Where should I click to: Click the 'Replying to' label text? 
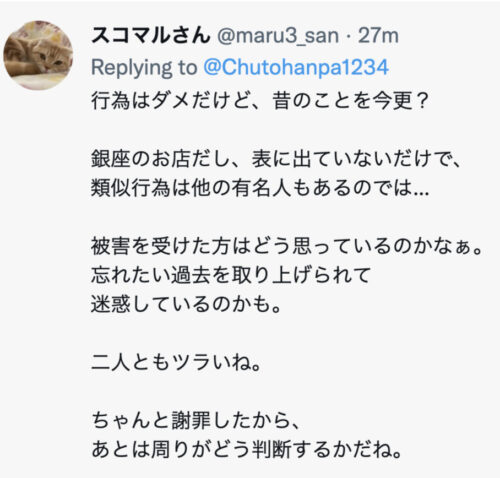pos(144,68)
